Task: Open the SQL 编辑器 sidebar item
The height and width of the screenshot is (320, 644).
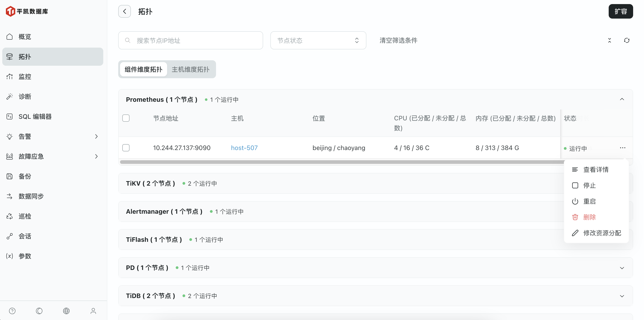Action: pyautogui.click(x=35, y=116)
